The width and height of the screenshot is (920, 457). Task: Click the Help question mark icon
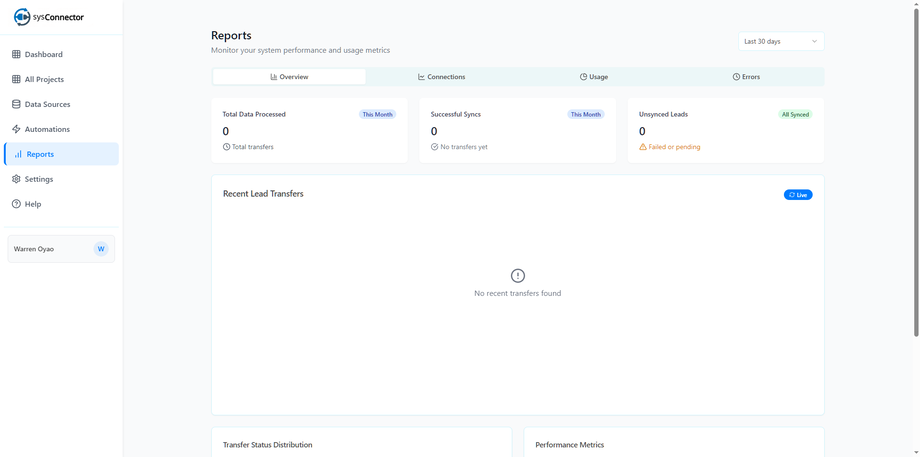pyautogui.click(x=16, y=204)
